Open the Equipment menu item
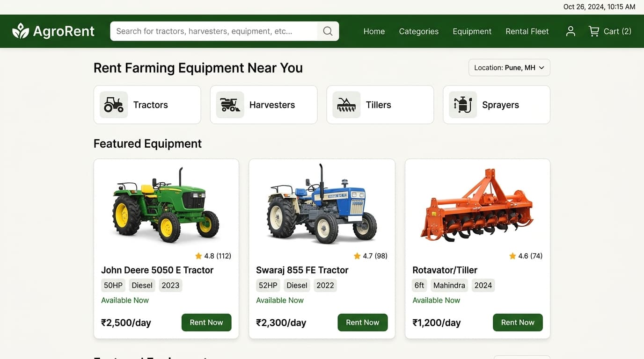The height and width of the screenshot is (359, 644). click(472, 31)
